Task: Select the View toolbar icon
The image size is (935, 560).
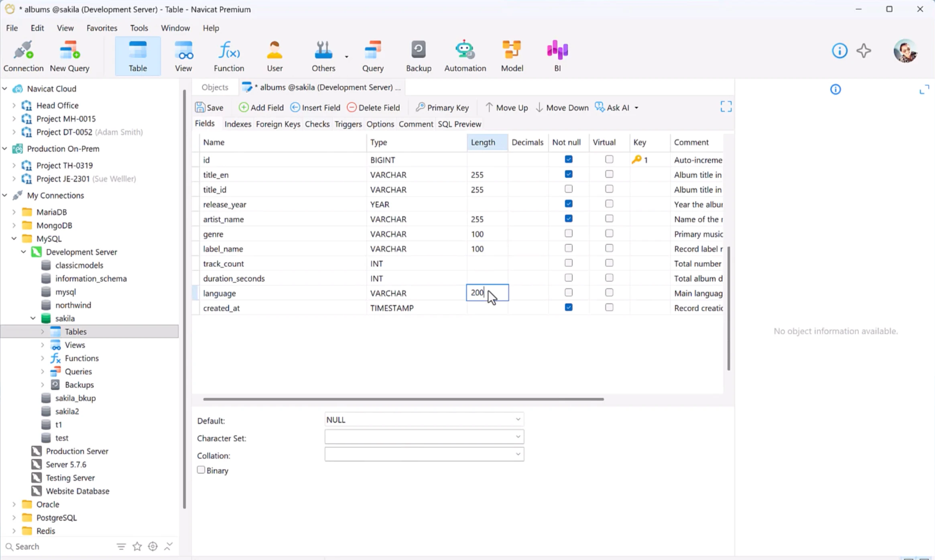Action: pos(183,56)
